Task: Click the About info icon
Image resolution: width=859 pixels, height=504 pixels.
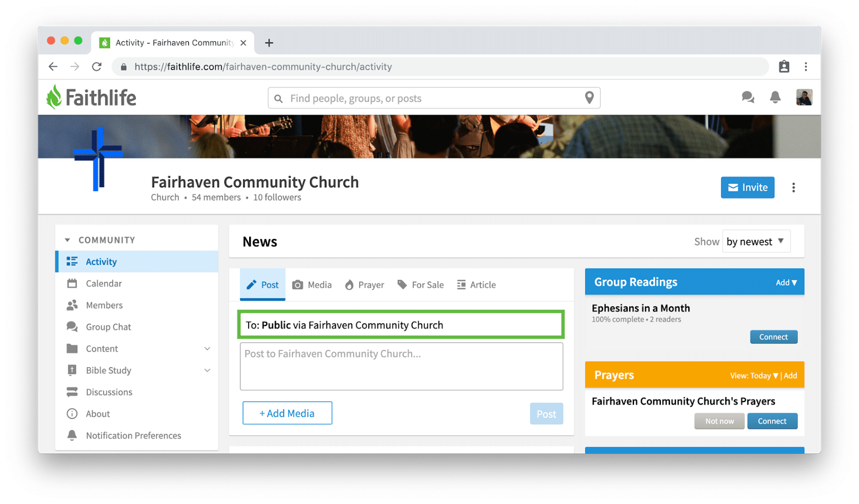Action: pos(72,413)
